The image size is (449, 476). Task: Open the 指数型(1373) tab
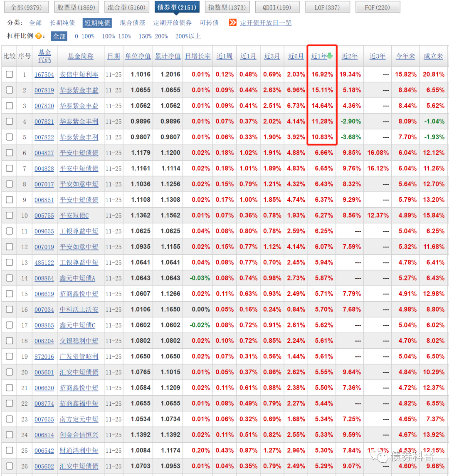point(227,7)
